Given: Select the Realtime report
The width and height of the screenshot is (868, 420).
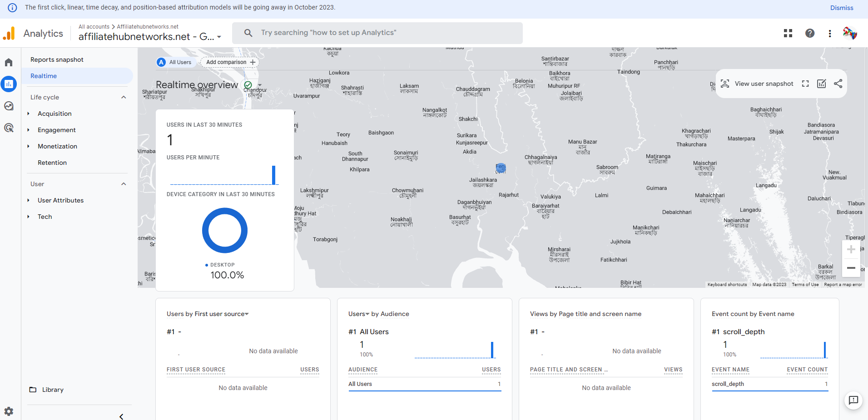Looking at the screenshot, I should pyautogui.click(x=44, y=76).
